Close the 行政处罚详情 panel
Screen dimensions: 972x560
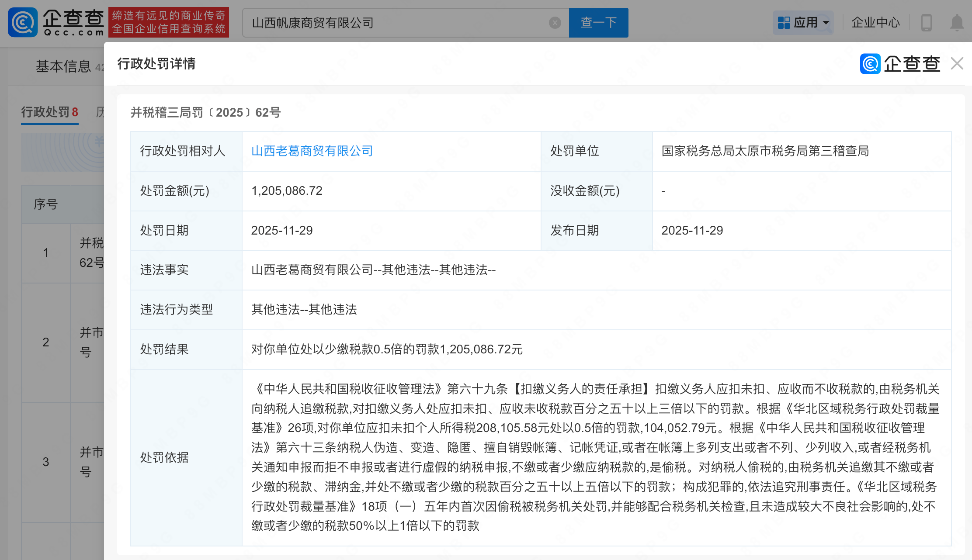coord(957,64)
